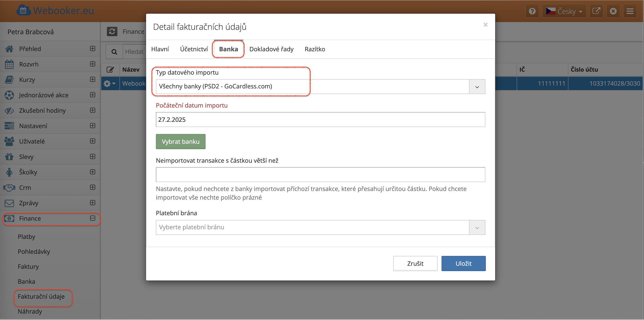644x320 pixels.
Task: Click the Webooker.eu cloud logo
Action: 24,11
